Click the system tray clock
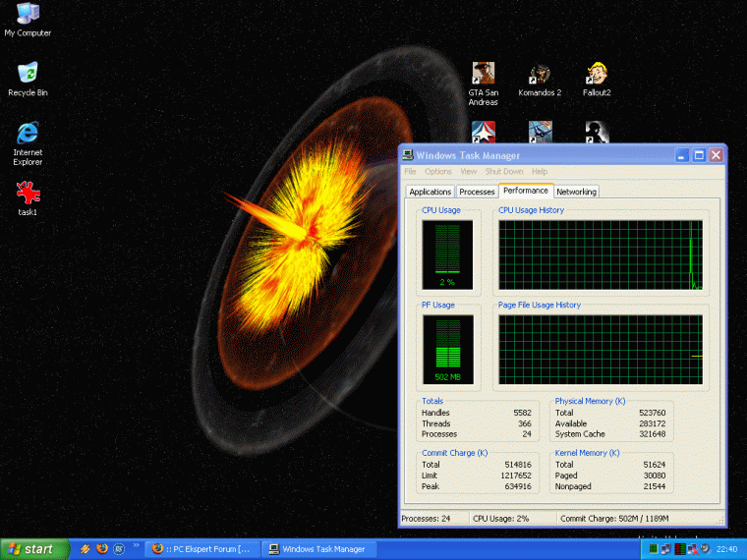The width and height of the screenshot is (747, 560). click(x=727, y=549)
